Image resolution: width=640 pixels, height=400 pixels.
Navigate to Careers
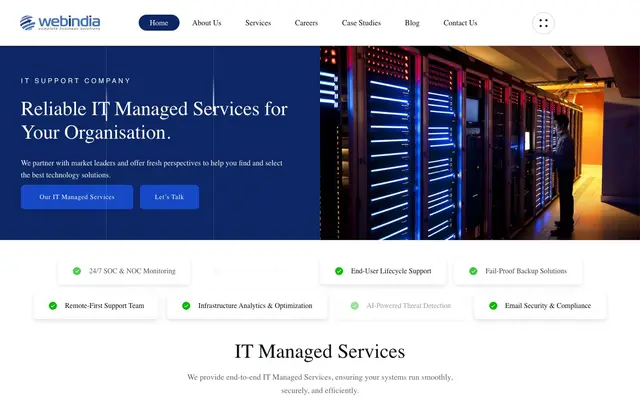306,23
